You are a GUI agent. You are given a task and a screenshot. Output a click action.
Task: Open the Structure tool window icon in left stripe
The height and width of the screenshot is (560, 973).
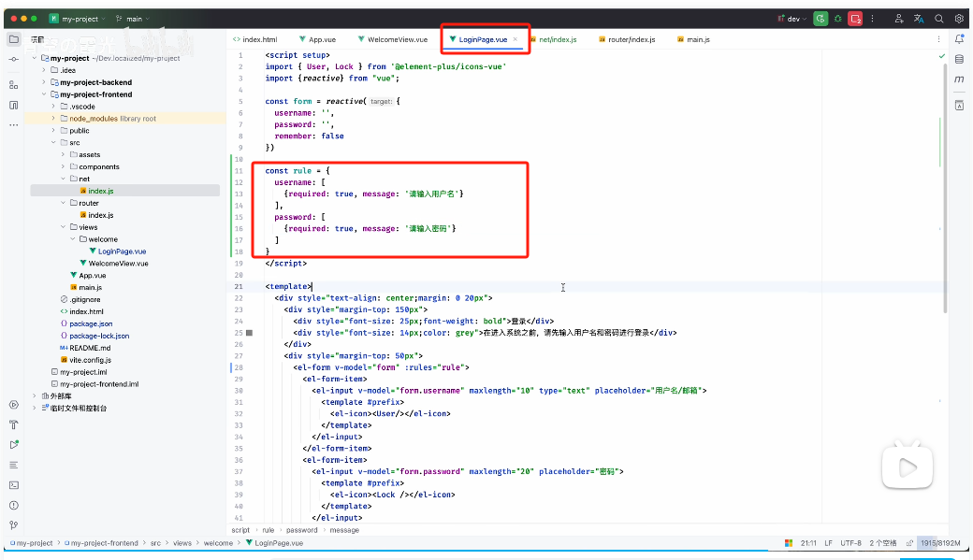[14, 84]
